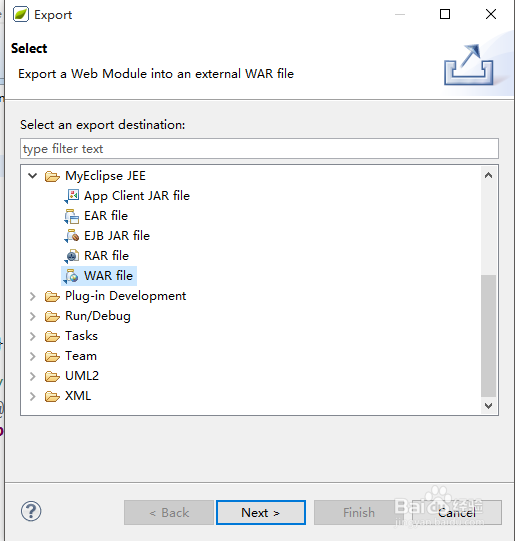Open the help question mark icon

point(31,511)
